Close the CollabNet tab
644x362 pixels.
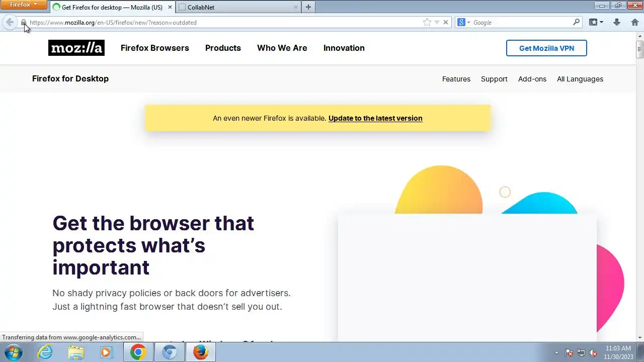[x=296, y=7]
